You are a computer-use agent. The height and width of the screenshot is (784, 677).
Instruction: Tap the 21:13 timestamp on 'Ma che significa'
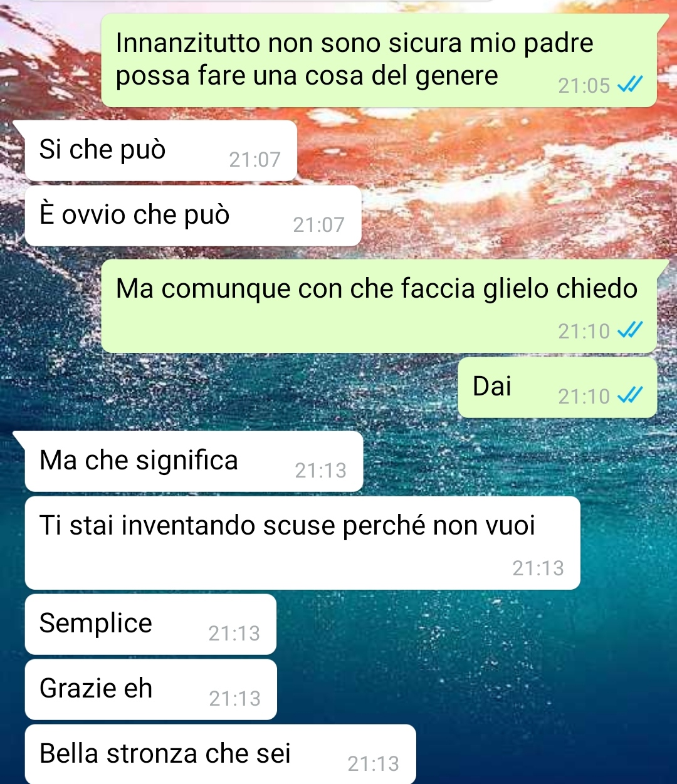point(320,471)
